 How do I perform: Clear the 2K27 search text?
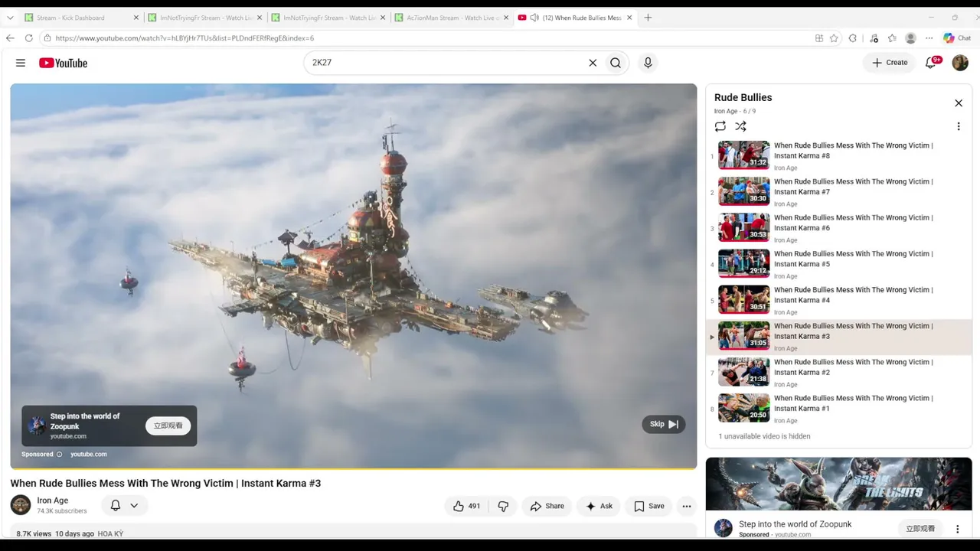click(593, 63)
